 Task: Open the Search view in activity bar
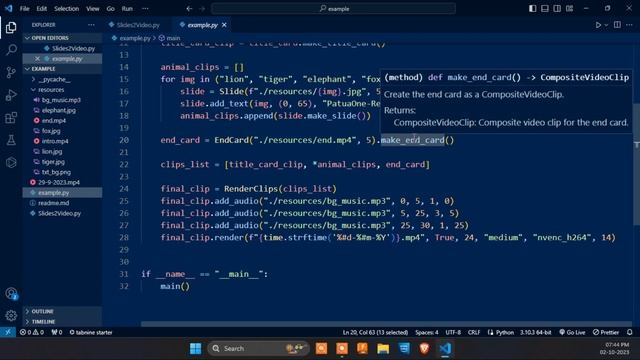11,50
